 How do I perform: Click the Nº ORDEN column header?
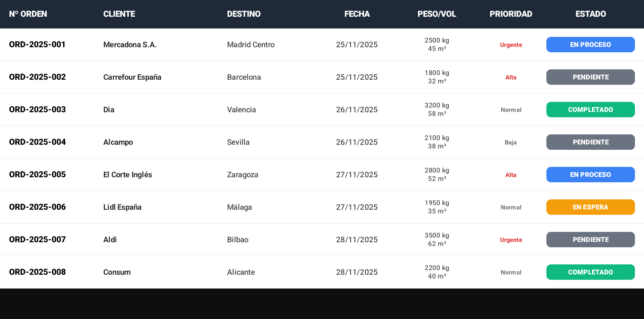pos(28,14)
